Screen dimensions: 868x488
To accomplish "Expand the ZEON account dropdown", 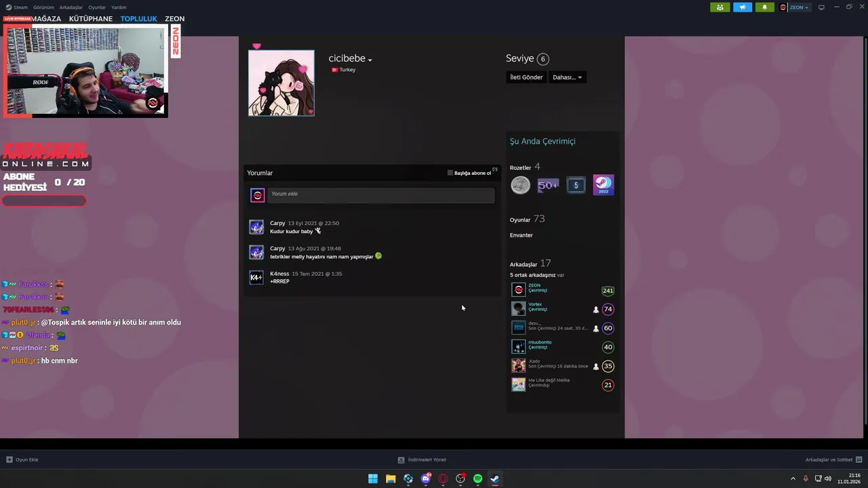I will pos(794,7).
